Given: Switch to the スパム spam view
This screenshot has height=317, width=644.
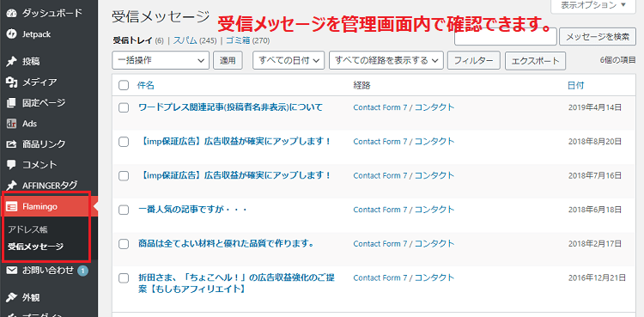Looking at the screenshot, I should tap(185, 40).
